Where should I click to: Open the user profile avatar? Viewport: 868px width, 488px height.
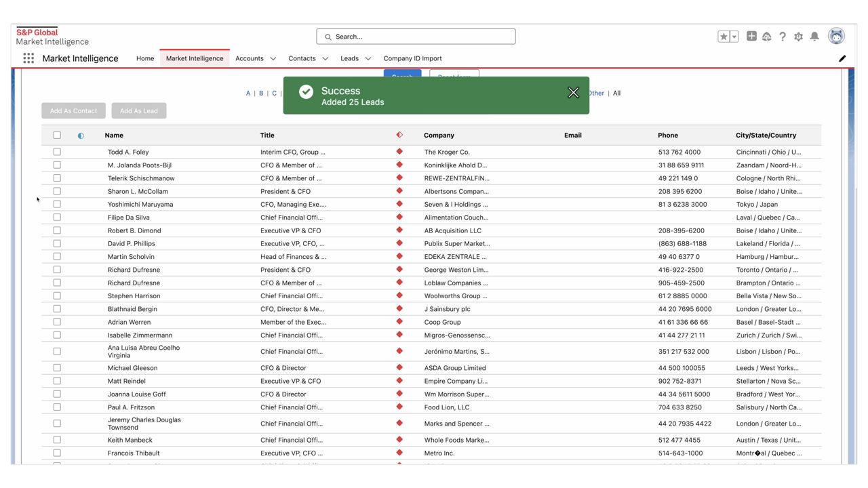(x=837, y=37)
